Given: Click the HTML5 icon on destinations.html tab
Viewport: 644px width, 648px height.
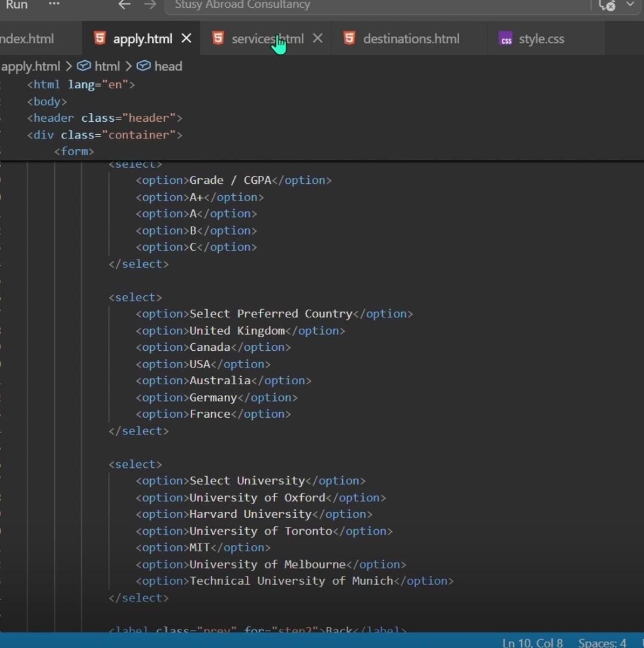Looking at the screenshot, I should point(349,38).
